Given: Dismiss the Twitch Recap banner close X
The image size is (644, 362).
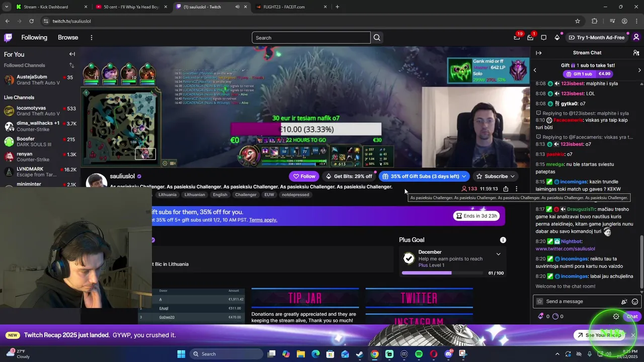Looking at the screenshot, I should point(633,335).
